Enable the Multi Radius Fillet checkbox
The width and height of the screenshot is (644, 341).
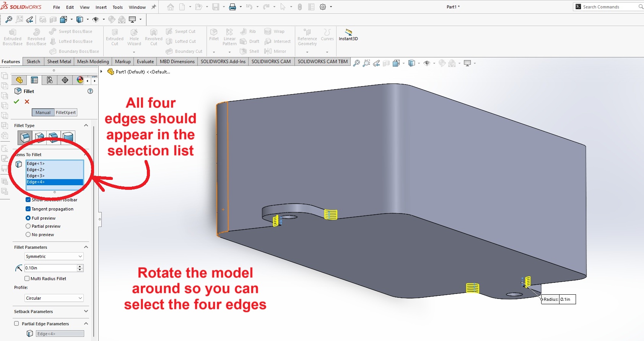(27, 279)
